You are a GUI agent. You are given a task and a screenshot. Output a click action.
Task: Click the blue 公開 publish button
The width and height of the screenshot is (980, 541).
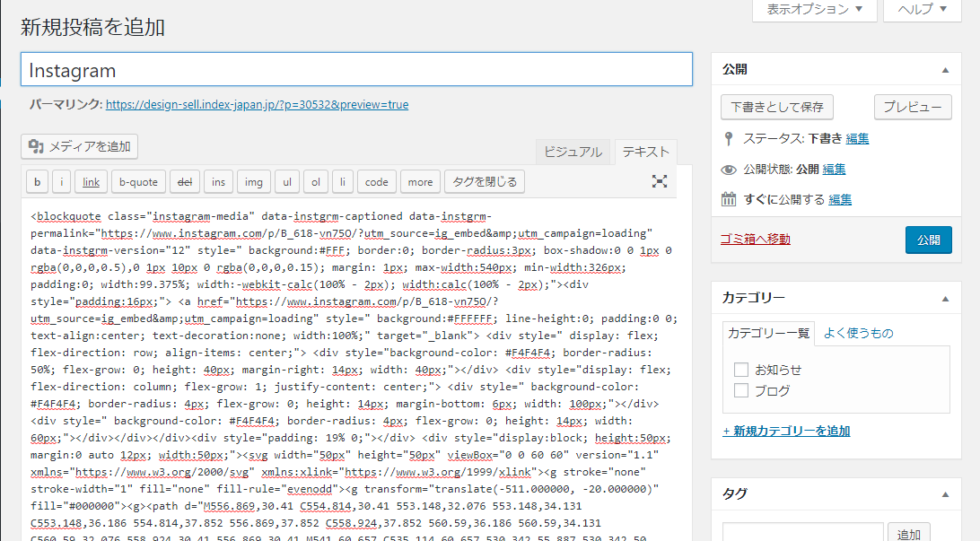point(928,240)
